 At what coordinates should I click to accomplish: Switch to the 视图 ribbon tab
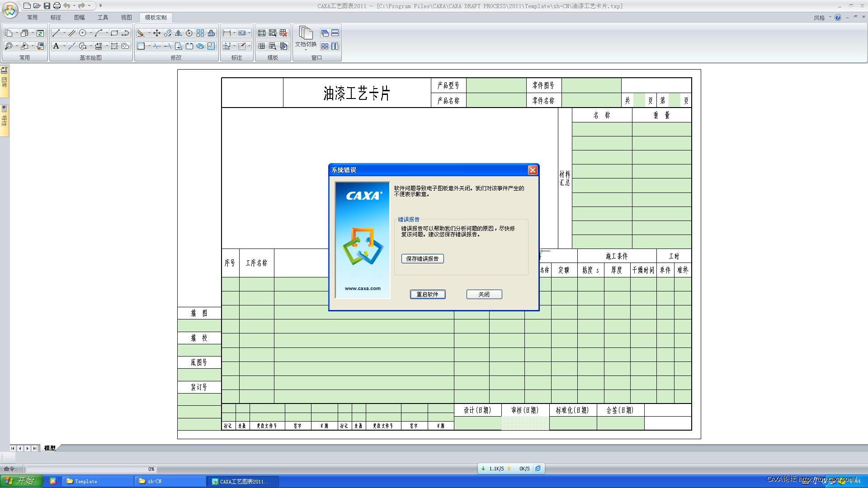(126, 18)
